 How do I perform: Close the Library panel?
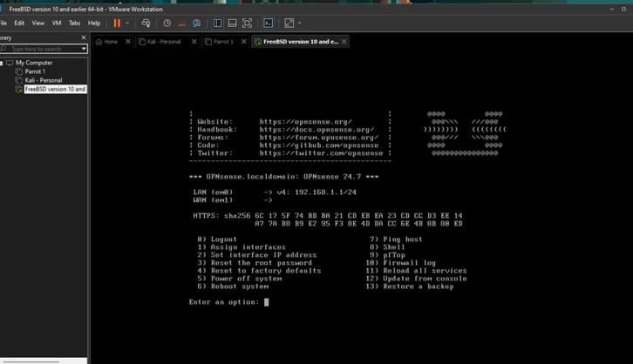(x=84, y=37)
